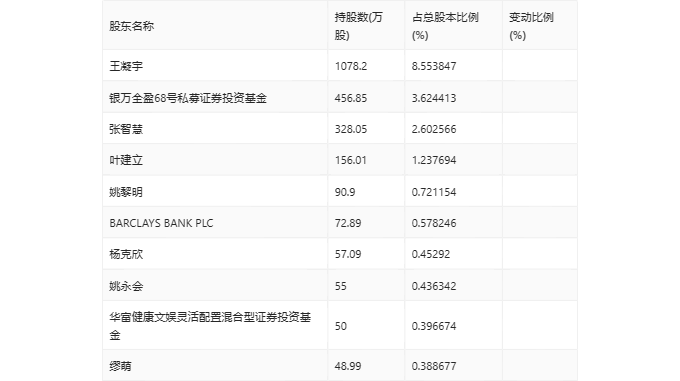Select ratio value 0.436342
The width and height of the screenshot is (680, 381).
coord(434,286)
